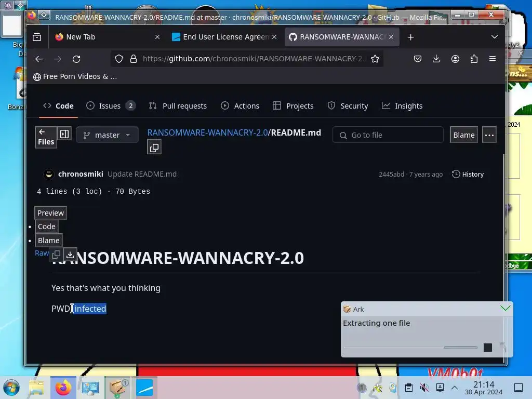Focus Firefox in the taskbar
532x399 pixels.
[x=63, y=388]
